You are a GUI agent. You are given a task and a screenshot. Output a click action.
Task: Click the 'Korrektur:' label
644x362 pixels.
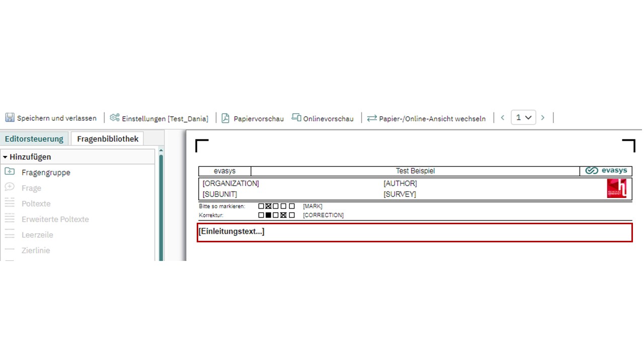pos(211,215)
